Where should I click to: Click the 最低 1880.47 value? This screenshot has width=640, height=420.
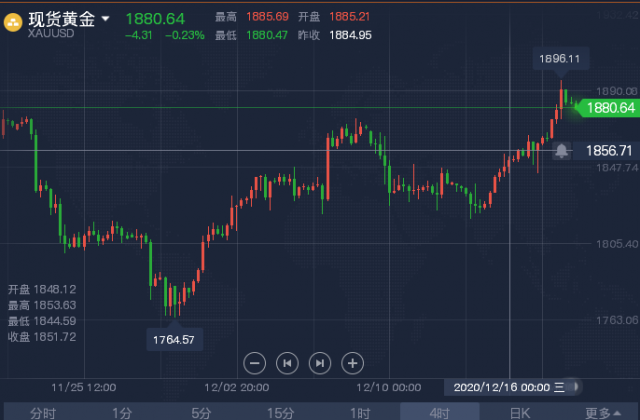(267, 35)
